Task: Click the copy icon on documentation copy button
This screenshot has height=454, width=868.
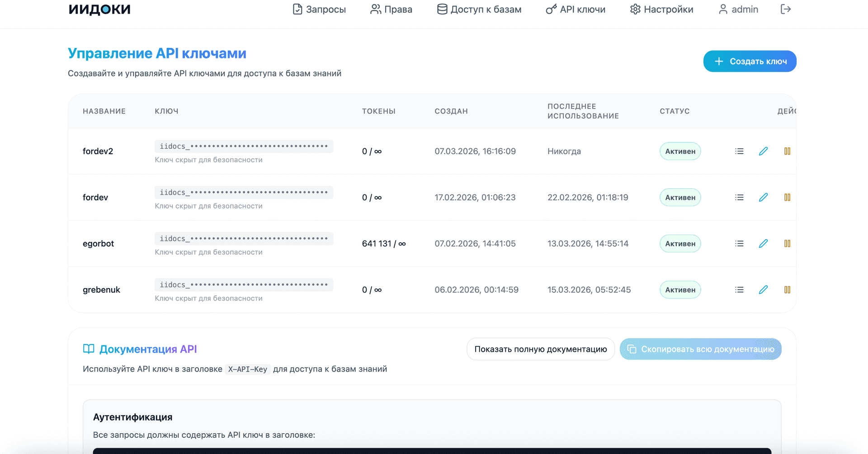Action: coord(632,349)
